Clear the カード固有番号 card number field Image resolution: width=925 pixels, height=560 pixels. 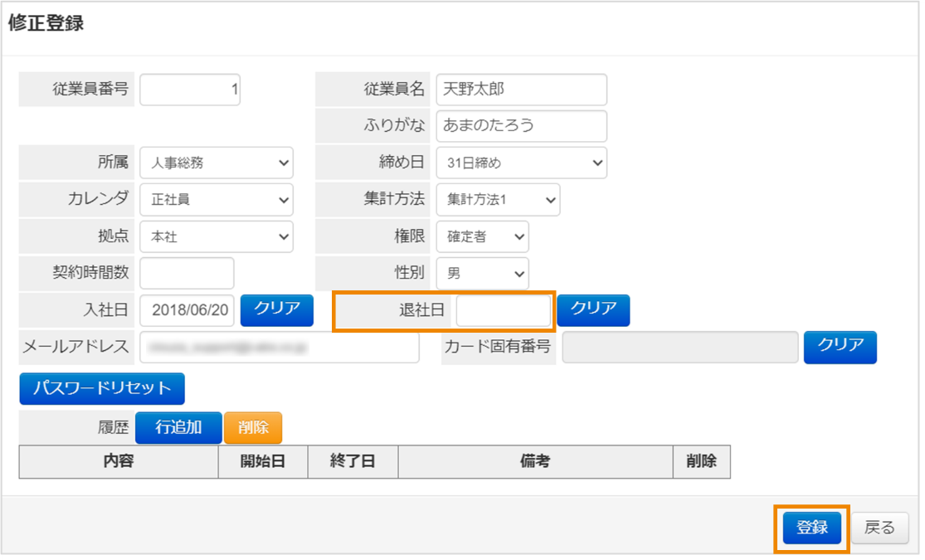click(x=843, y=347)
